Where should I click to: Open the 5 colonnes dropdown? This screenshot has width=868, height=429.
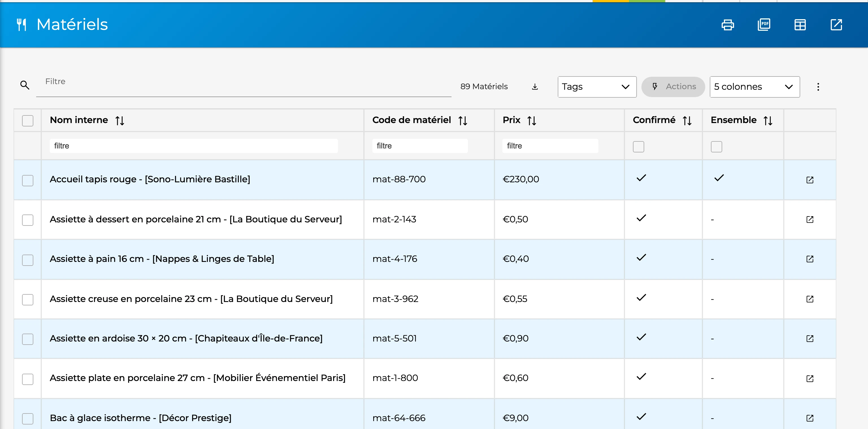point(754,87)
